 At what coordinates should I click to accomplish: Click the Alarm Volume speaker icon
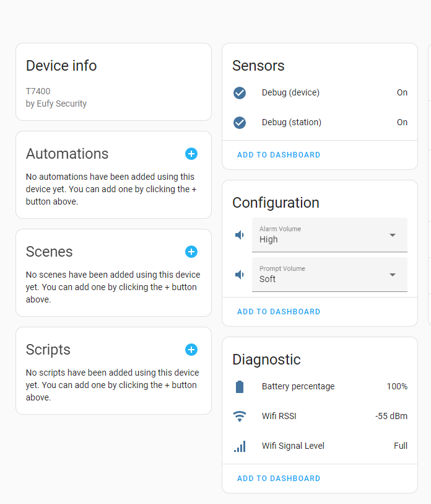240,235
